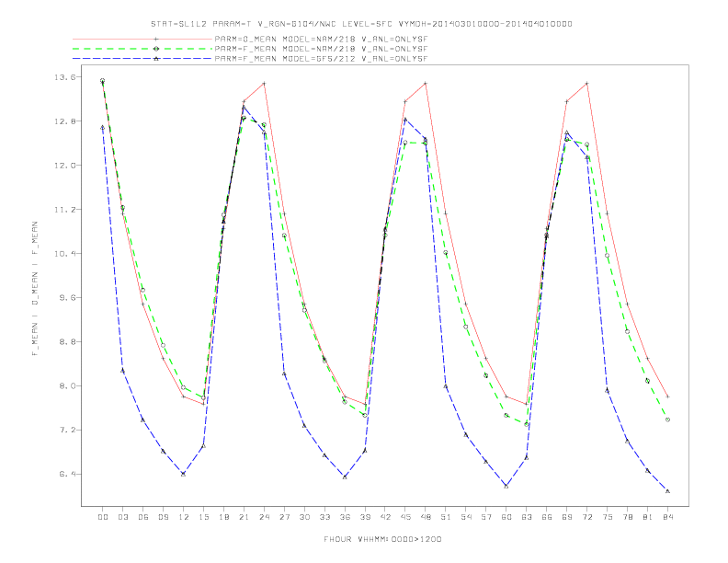Click red line peak point at hour 24
The image size is (728, 563).
tap(264, 84)
